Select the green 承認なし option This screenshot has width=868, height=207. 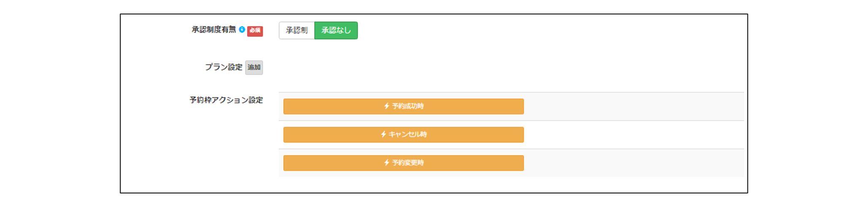click(x=336, y=30)
